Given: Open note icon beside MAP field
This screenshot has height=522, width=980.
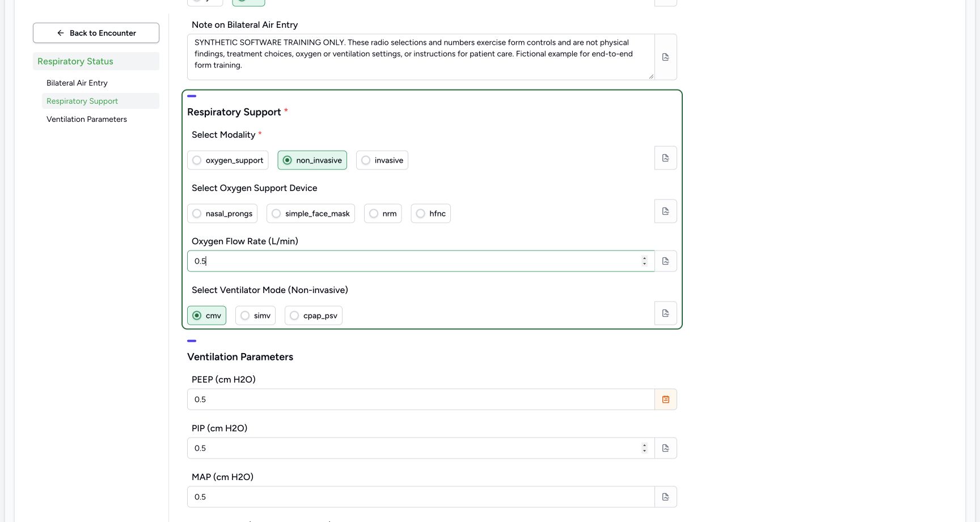Looking at the screenshot, I should click(x=665, y=497).
